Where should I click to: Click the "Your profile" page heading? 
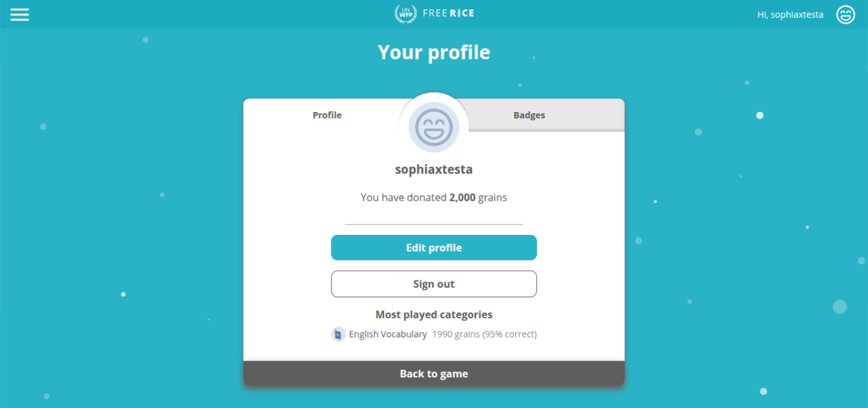click(434, 52)
